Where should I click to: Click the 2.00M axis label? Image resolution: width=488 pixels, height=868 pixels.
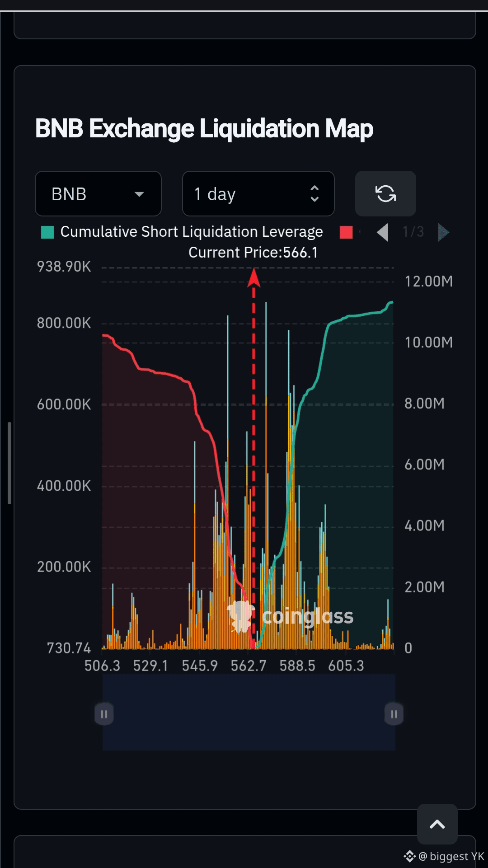tap(424, 587)
